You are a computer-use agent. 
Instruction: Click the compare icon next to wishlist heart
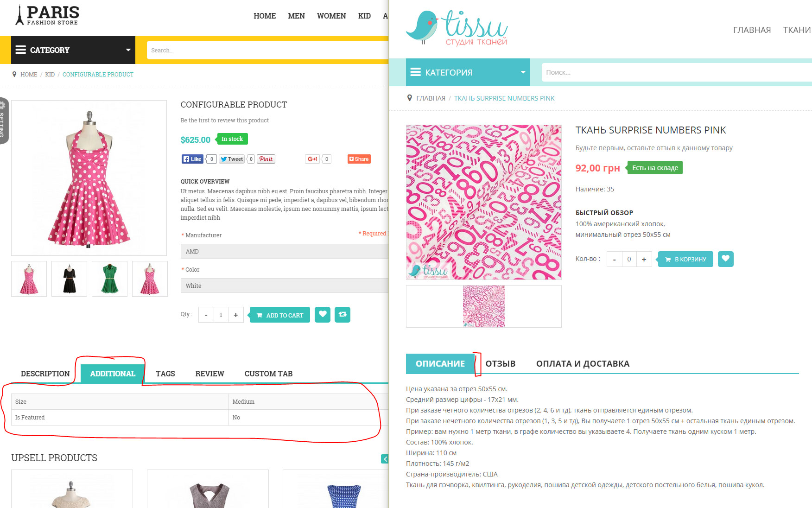tap(343, 315)
